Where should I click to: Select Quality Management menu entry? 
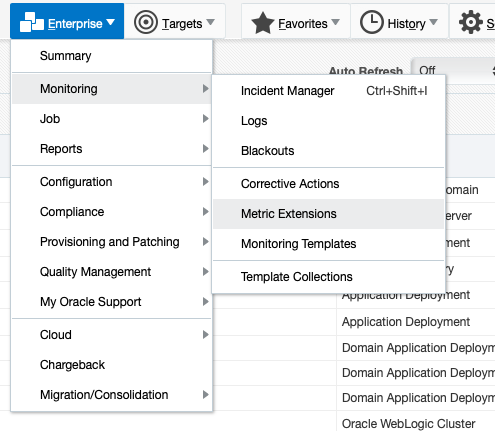112,272
